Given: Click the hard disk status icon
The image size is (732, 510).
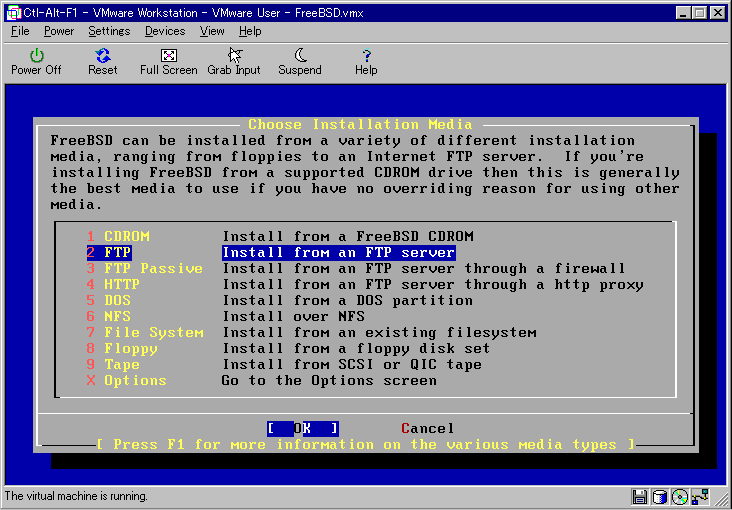Looking at the screenshot, I should click(x=659, y=496).
